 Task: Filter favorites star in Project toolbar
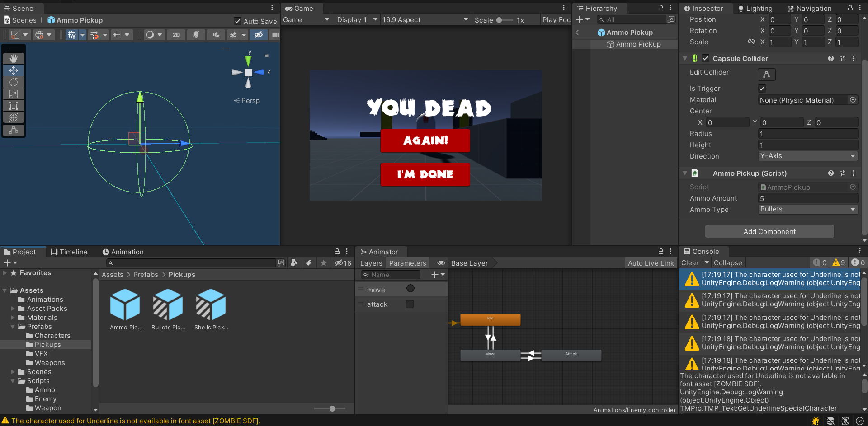tap(324, 263)
